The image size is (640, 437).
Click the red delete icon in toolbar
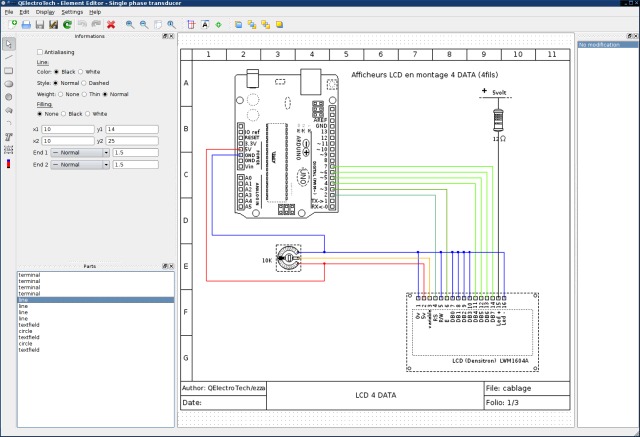tap(111, 24)
